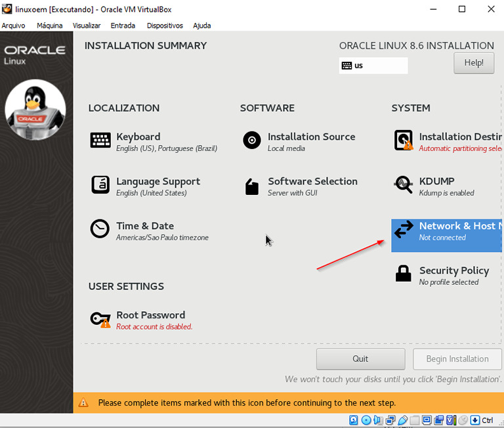Click the Help! button
The height and width of the screenshot is (428, 504).
474,63
